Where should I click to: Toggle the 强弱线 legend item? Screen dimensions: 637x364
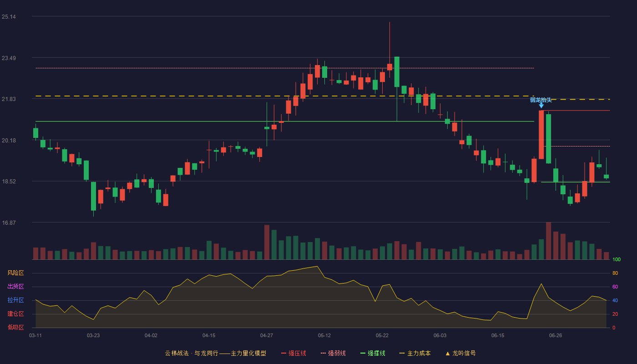click(x=333, y=353)
